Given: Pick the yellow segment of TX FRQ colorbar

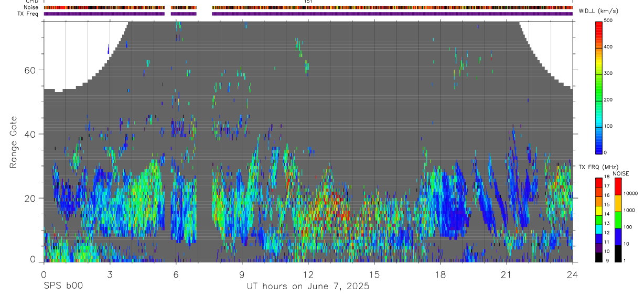Looking at the screenshot, I should click(598, 211).
